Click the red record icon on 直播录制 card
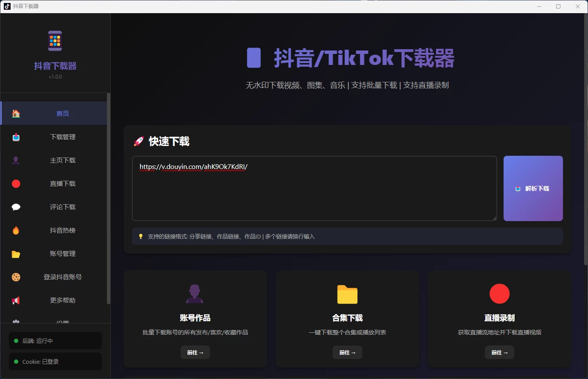 coord(499,294)
